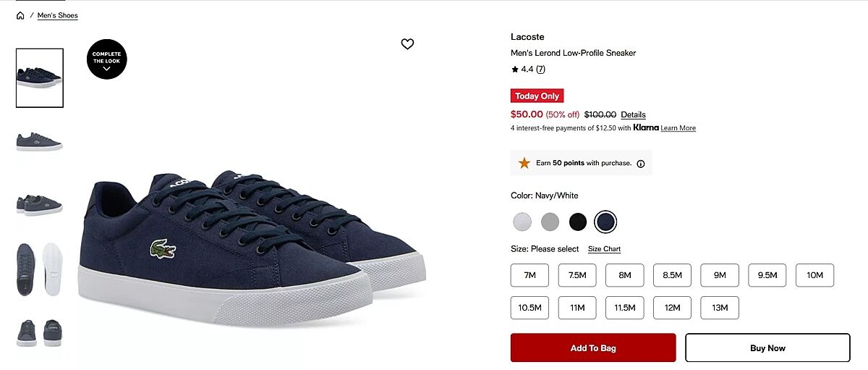
Task: Click Klarna Learn More link
Action: point(678,128)
